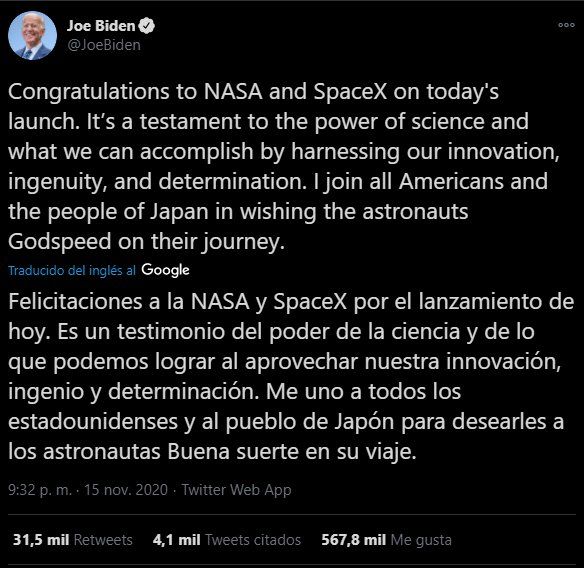Open the @JoeBiden handle link
Viewport: 584px width, 568px height.
click(x=104, y=45)
